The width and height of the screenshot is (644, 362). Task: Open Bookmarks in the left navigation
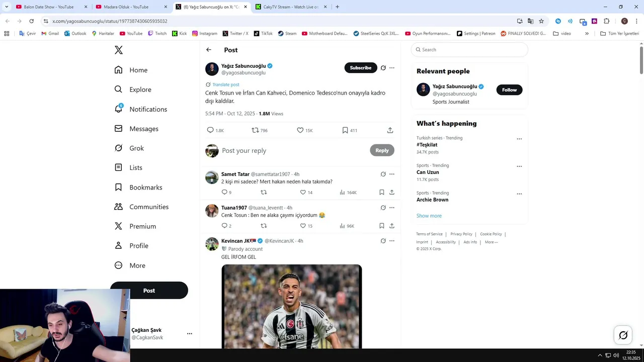tap(145, 187)
